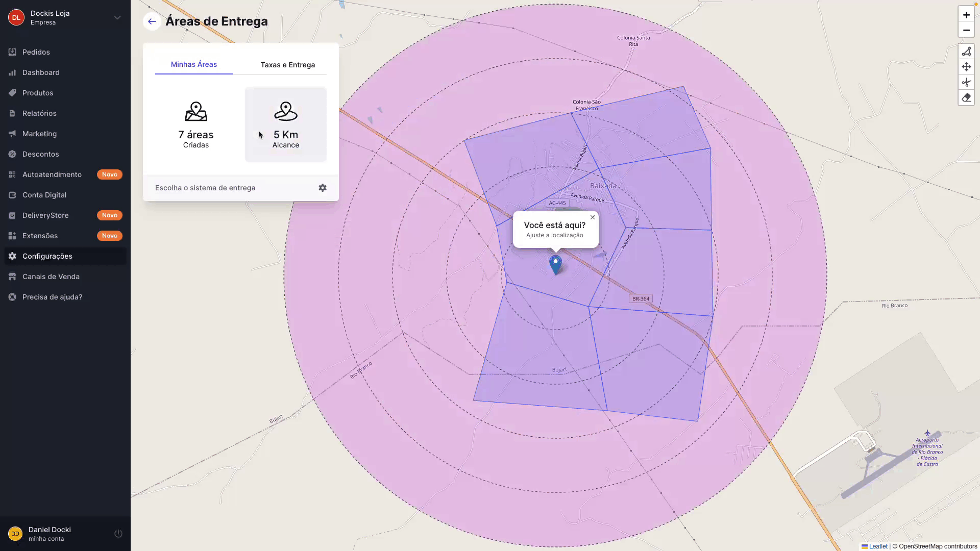Open Pedidos in the sidebar
The image size is (980, 551).
(x=36, y=52)
